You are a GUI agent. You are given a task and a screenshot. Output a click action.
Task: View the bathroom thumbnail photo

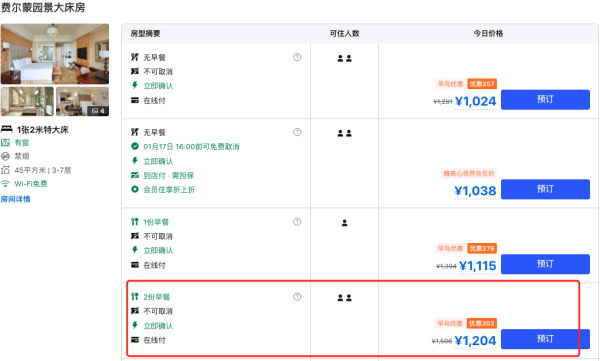(27, 101)
